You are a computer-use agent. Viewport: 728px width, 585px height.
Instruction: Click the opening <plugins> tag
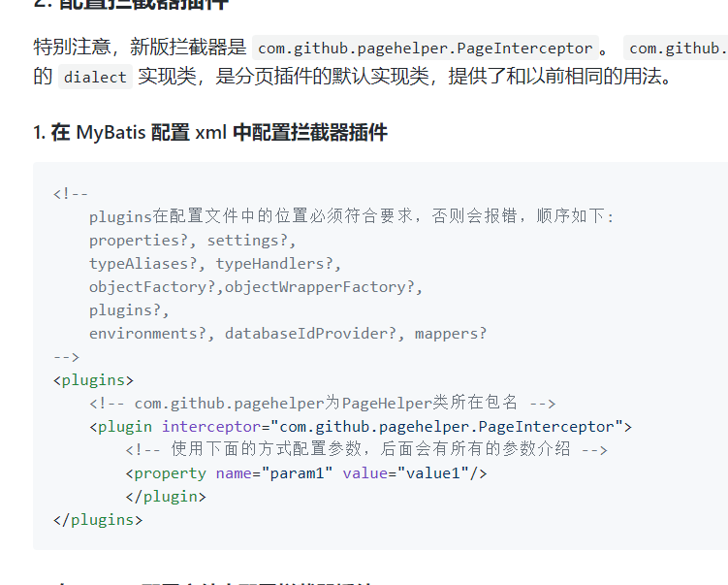tap(93, 380)
